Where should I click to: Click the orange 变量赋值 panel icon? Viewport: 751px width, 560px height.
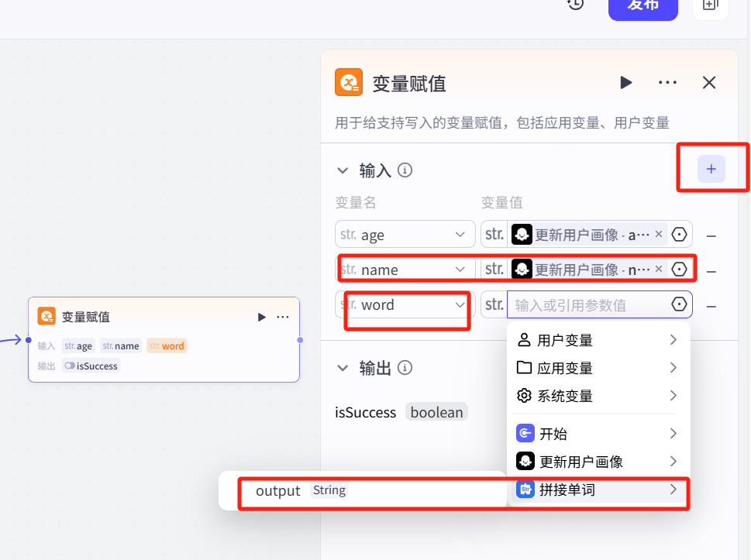[349, 82]
